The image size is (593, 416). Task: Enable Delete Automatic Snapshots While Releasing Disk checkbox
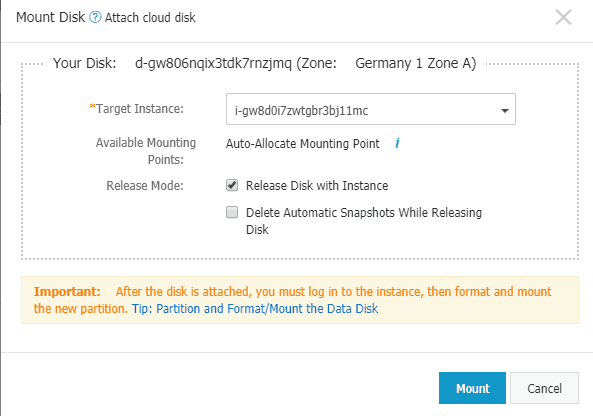(232, 212)
